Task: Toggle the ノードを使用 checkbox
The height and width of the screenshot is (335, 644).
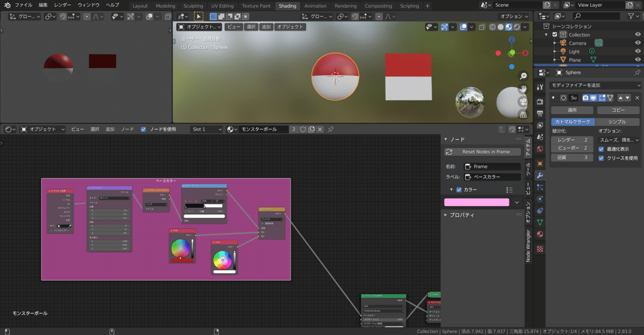Action: (x=143, y=129)
